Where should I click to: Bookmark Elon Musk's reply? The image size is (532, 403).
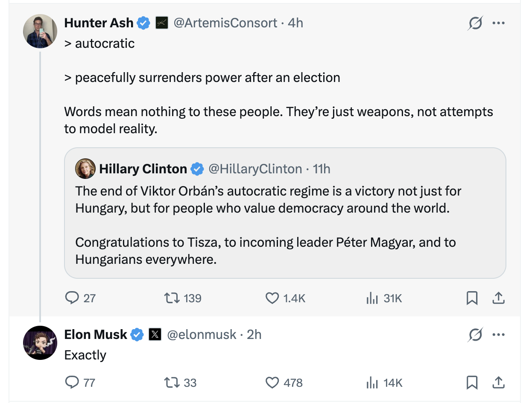pos(472,382)
